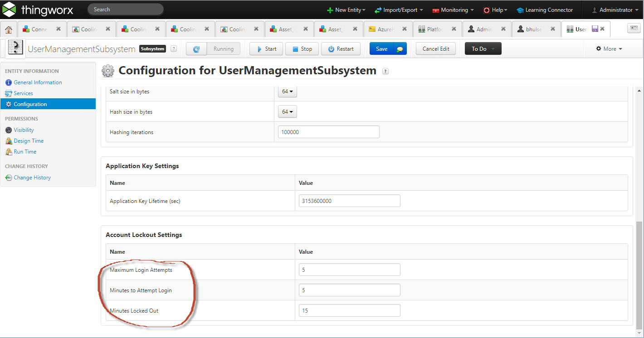Click the Cancel Edit button

[435, 48]
